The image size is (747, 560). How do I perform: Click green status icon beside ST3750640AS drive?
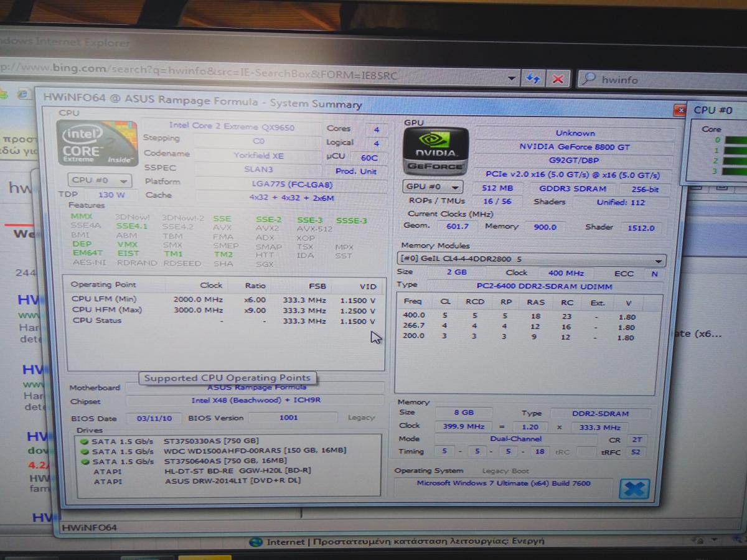[x=84, y=462]
